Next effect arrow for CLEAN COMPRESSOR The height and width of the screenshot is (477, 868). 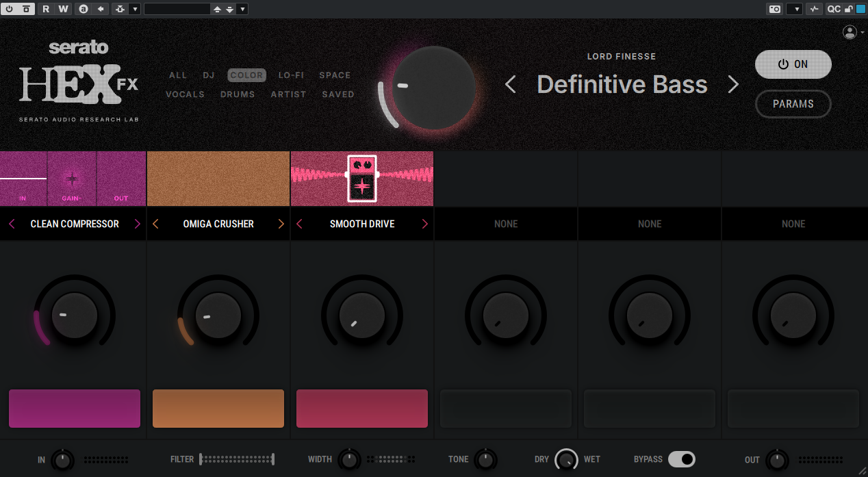(138, 224)
